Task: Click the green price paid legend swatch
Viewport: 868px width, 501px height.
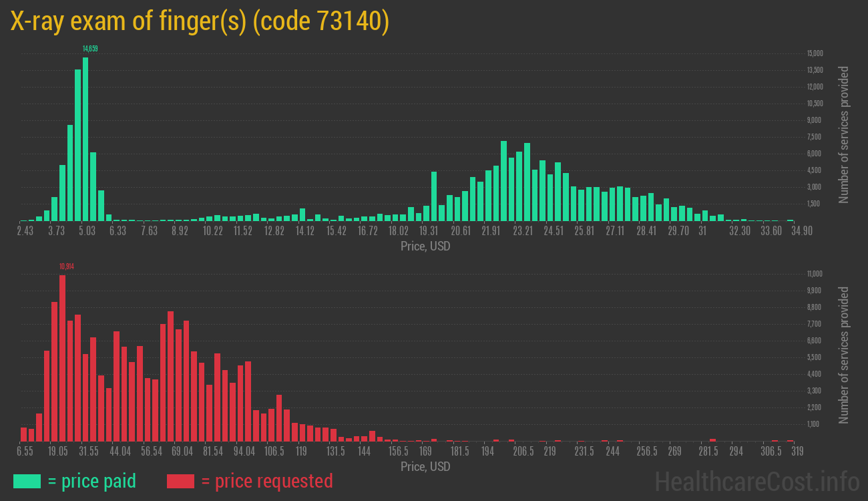Action: [27, 481]
